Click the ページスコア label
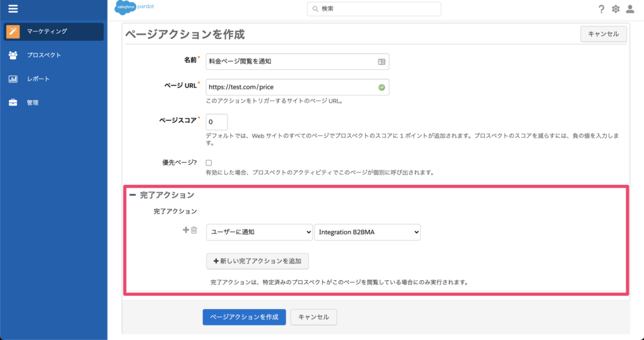This screenshot has width=644, height=340. tap(178, 120)
